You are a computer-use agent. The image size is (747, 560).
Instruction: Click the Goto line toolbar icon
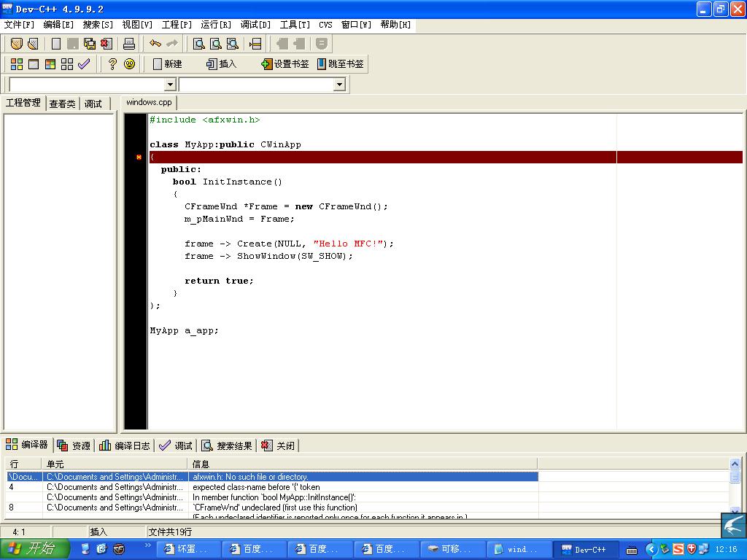click(255, 44)
